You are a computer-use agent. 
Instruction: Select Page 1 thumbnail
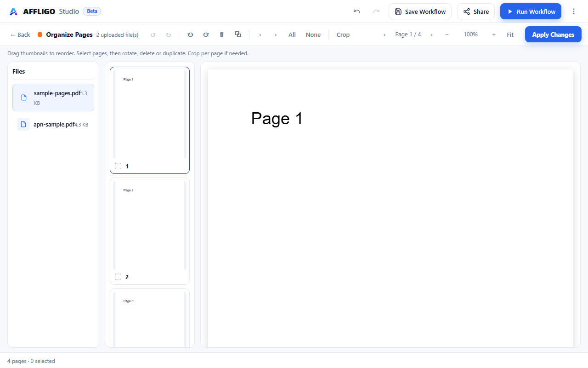(150, 121)
